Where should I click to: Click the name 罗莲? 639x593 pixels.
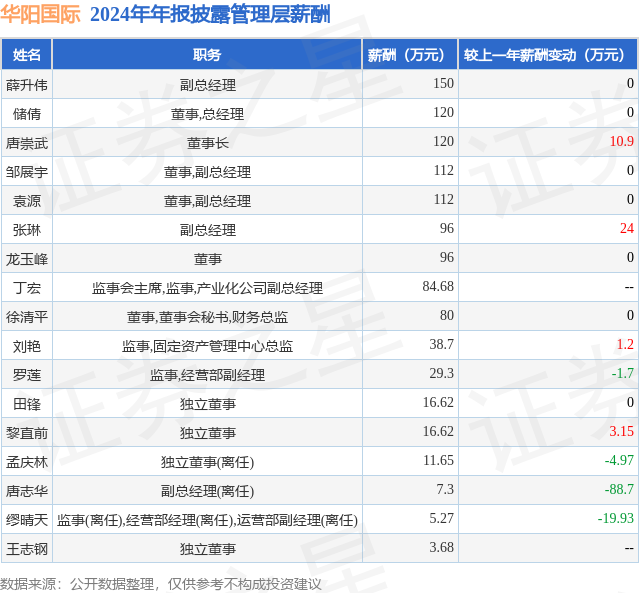(27, 375)
